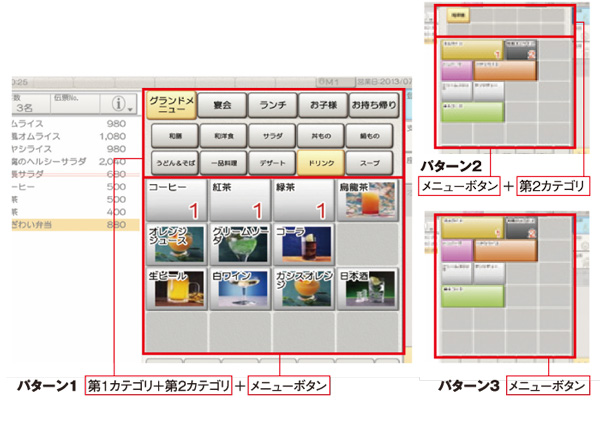This screenshot has width=600, height=429.
Task: Open the うどん&そば sub-category
Action: pyautogui.click(x=175, y=163)
